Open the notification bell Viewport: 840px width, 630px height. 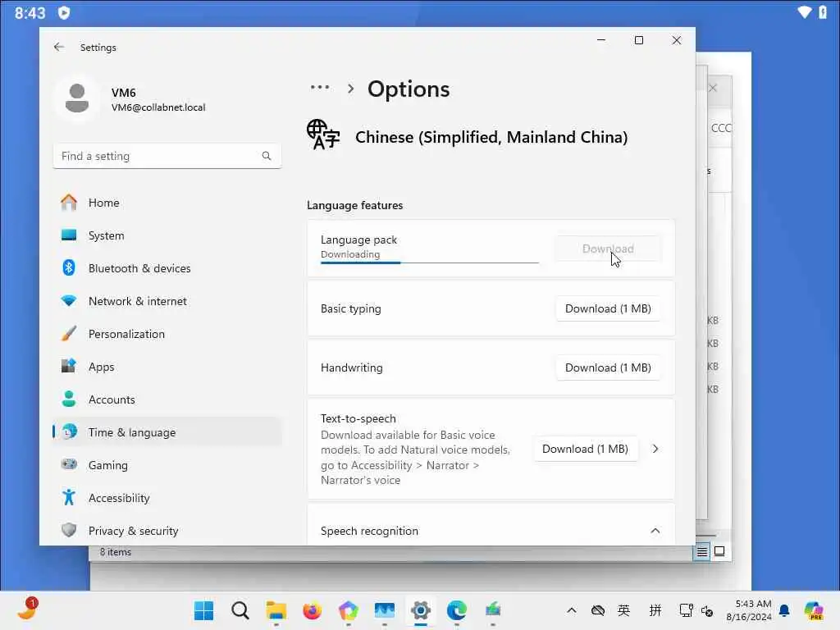(784, 610)
